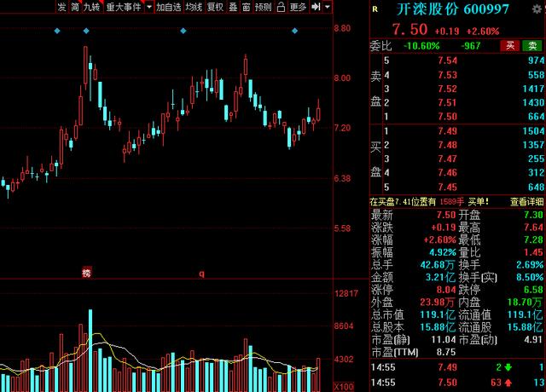The width and height of the screenshot is (546, 392).
Task: Click the 量比 value 1.45
Action: coord(534,252)
